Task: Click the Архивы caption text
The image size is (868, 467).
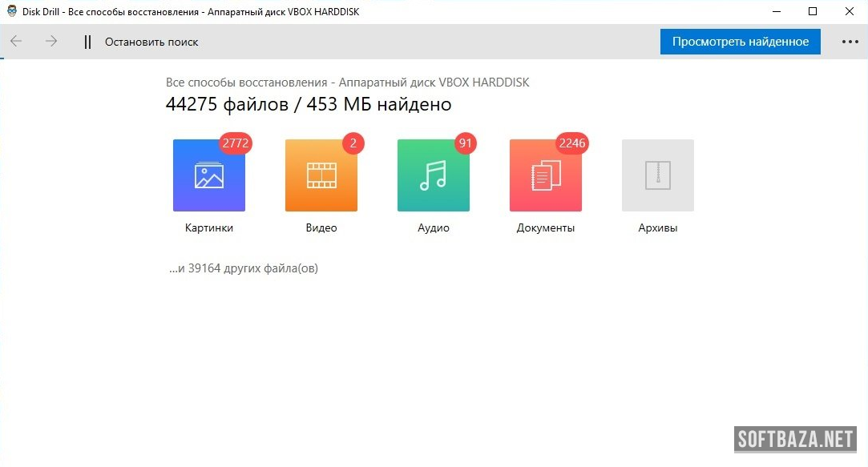Action: pyautogui.click(x=658, y=227)
